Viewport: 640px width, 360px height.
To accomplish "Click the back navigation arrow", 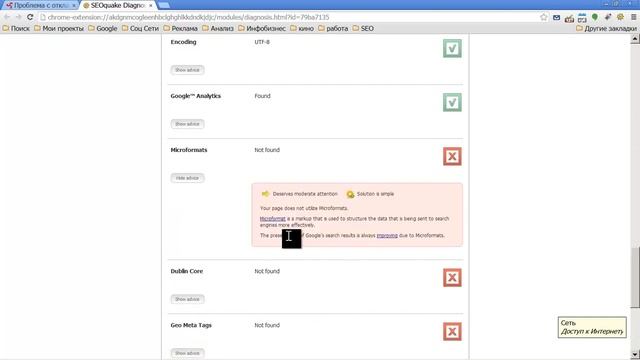I will (7, 17).
